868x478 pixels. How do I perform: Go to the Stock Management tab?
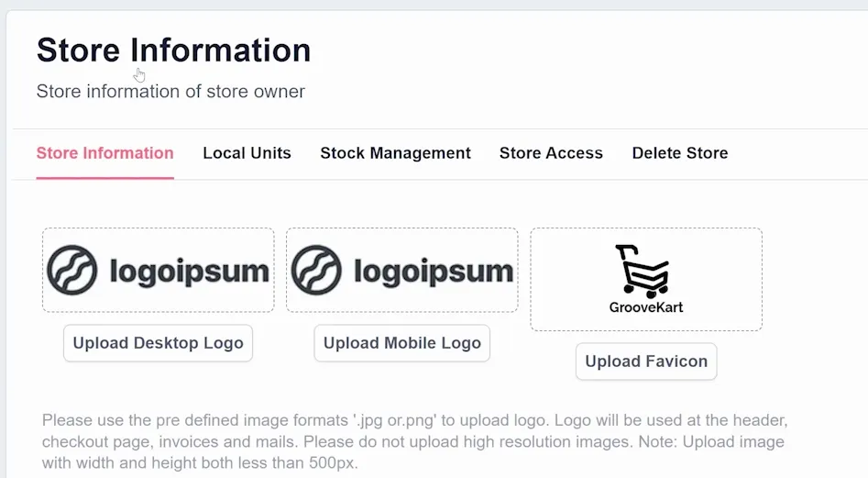(x=395, y=153)
